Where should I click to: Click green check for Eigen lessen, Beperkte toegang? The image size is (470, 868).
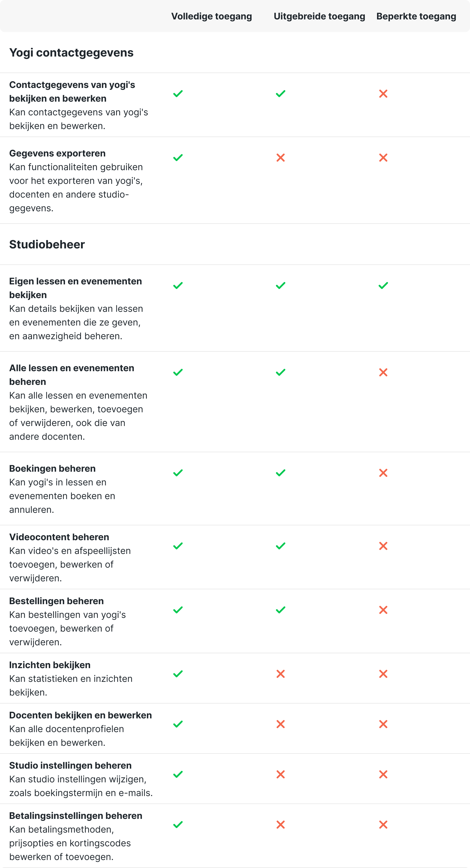383,286
